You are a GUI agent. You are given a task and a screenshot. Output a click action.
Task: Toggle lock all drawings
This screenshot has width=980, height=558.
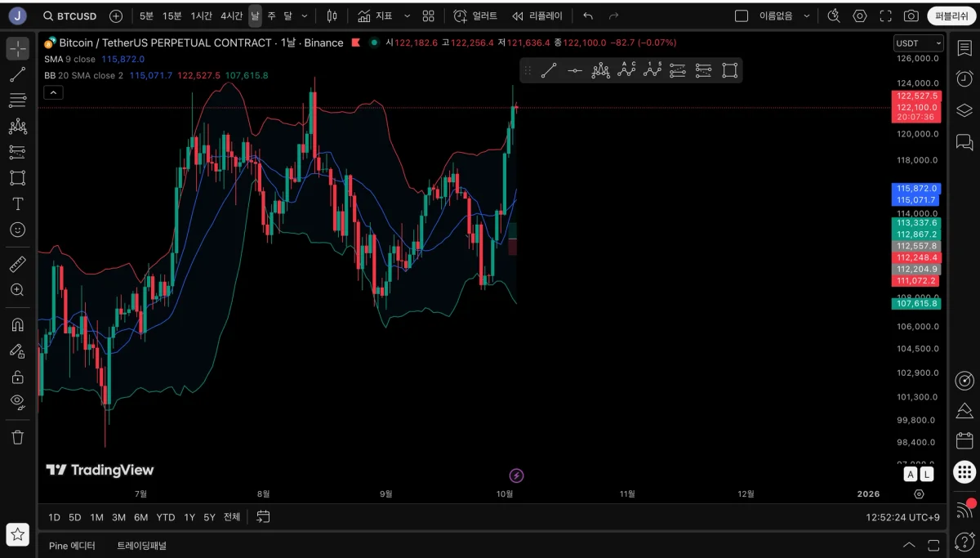[17, 377]
